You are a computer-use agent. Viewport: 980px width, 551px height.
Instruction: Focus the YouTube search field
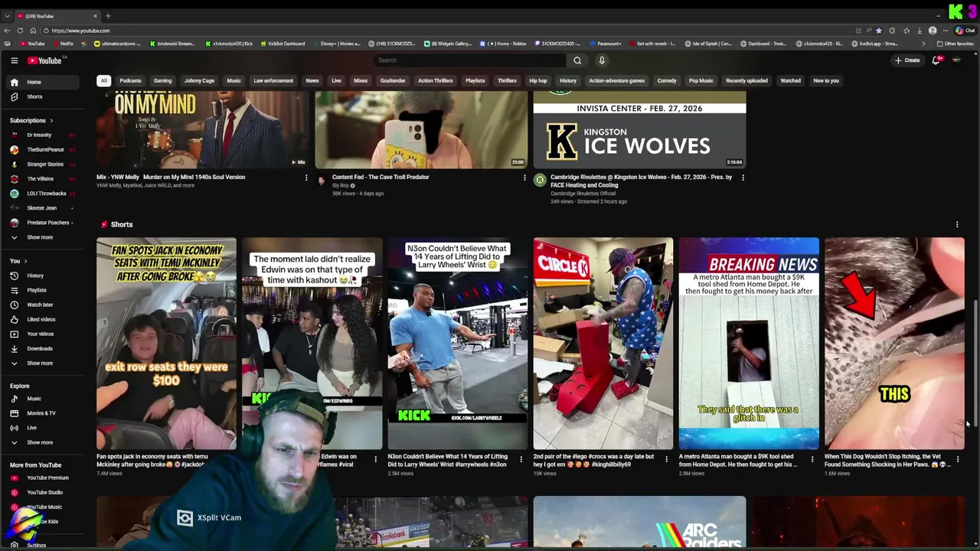(x=470, y=60)
